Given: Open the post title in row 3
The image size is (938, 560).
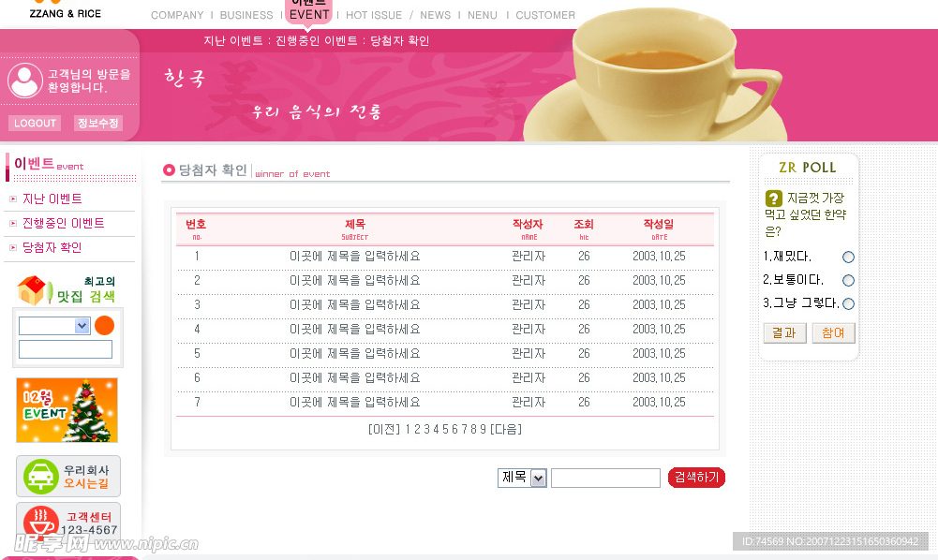Looking at the screenshot, I should coord(355,304).
